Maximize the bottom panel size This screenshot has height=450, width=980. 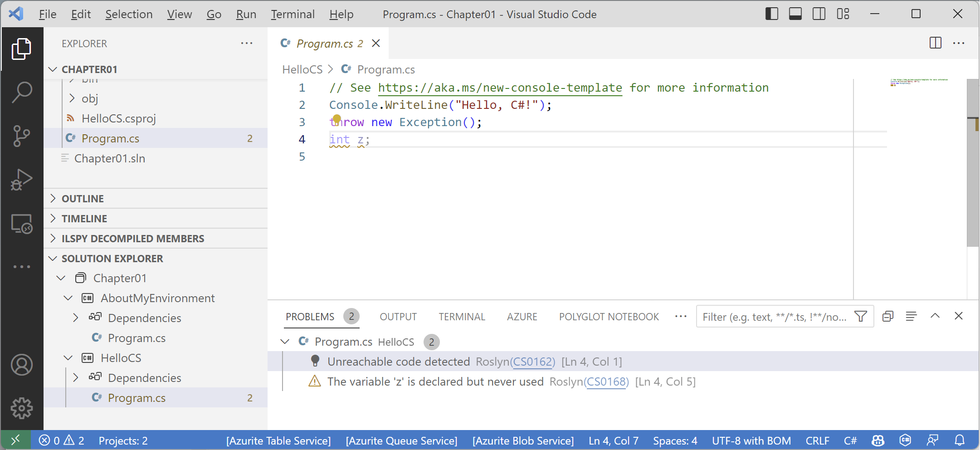[x=935, y=316]
